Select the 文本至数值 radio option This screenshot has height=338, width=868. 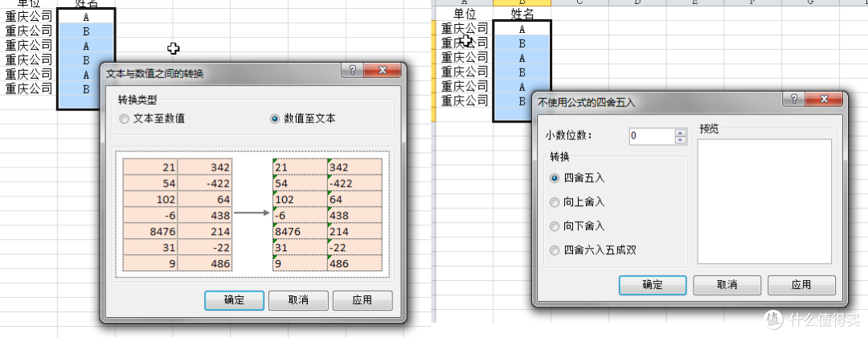(152, 118)
